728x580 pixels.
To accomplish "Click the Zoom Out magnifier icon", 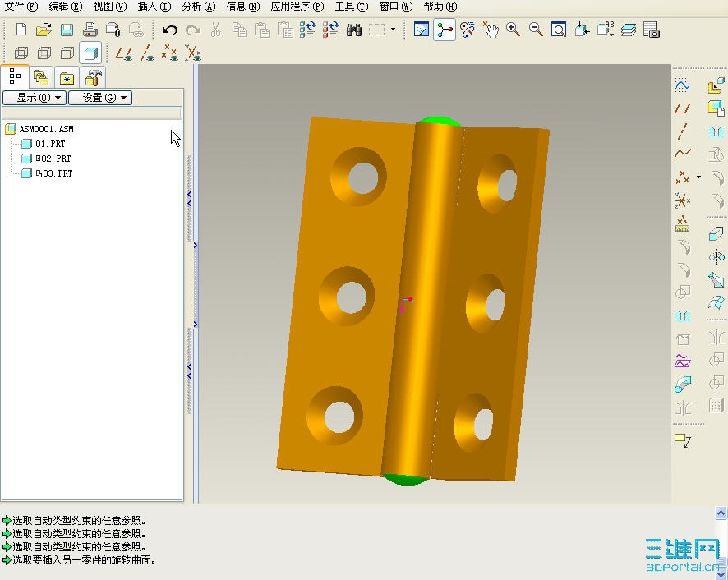I will tap(536, 30).
